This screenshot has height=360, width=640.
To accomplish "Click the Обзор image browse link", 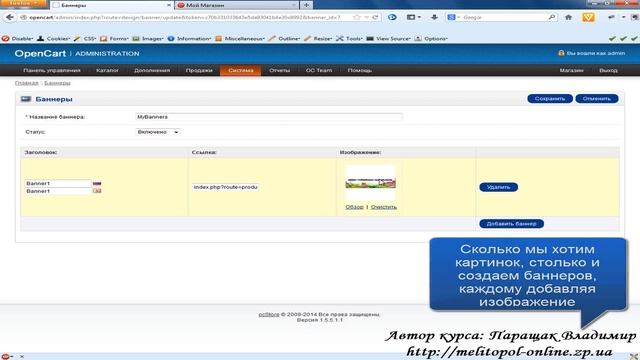I will [x=354, y=207].
